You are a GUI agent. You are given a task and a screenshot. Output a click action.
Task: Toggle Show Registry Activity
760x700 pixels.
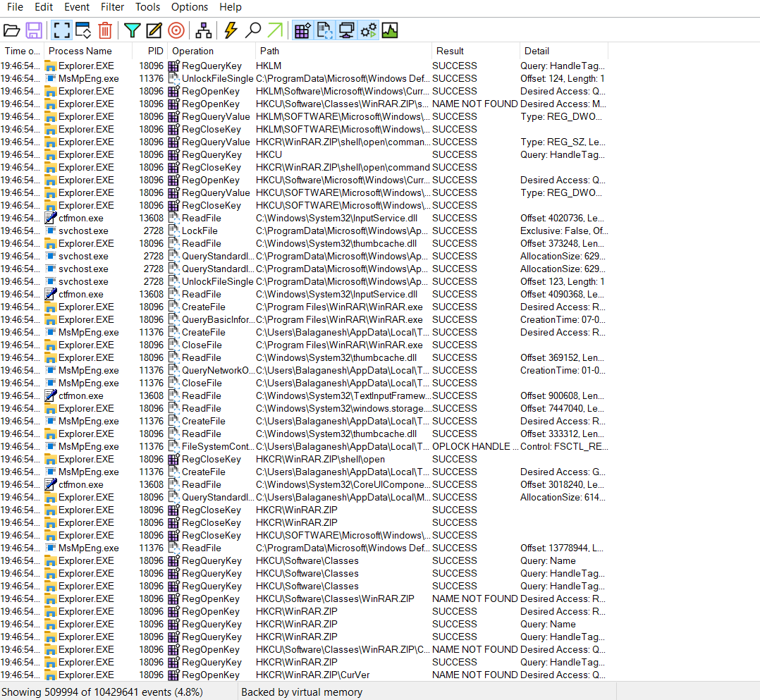pos(302,30)
